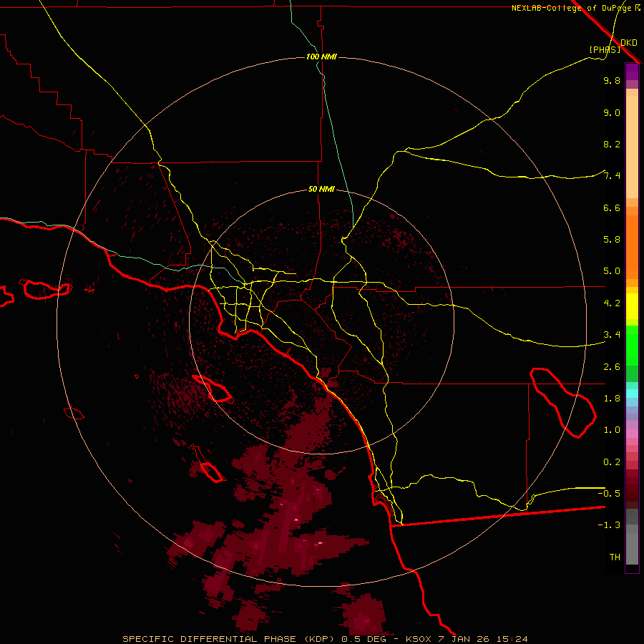This screenshot has width=644, height=644.
Task: Select the 3.4 scale value
Action: point(612,335)
